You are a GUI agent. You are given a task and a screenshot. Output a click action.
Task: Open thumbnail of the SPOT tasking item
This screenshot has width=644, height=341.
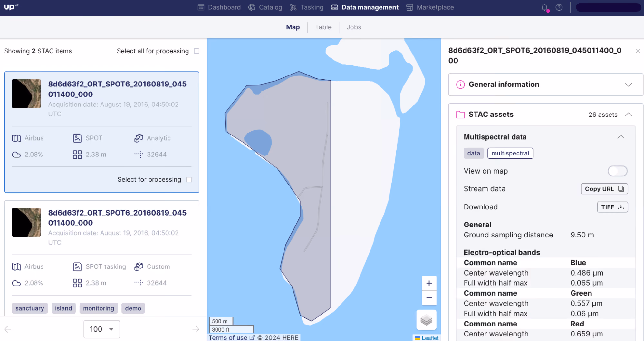[x=26, y=222]
